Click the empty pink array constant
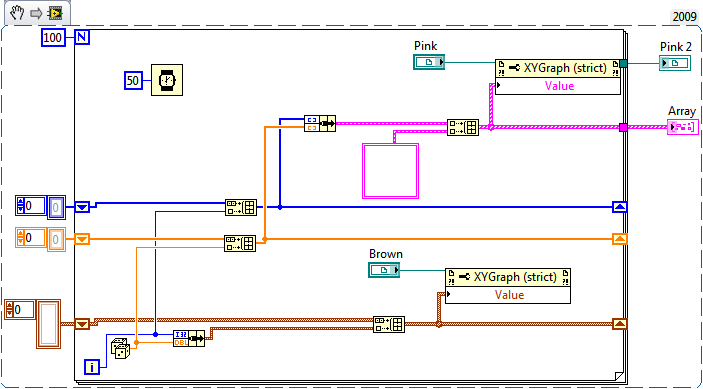 click(390, 171)
